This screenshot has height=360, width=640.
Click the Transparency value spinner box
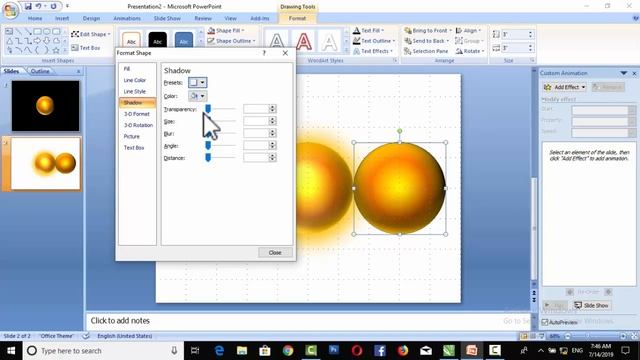(x=260, y=109)
